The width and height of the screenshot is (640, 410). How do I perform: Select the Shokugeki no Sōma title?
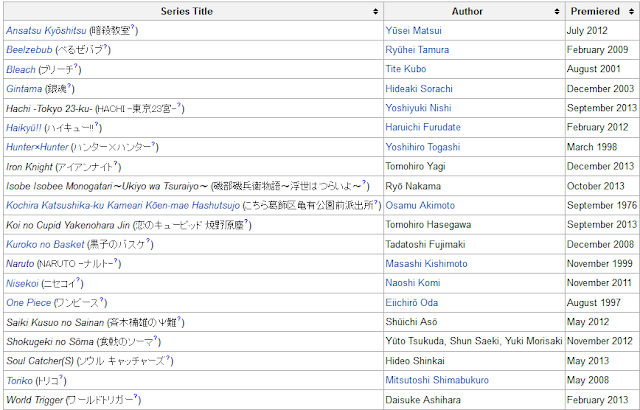click(x=50, y=341)
